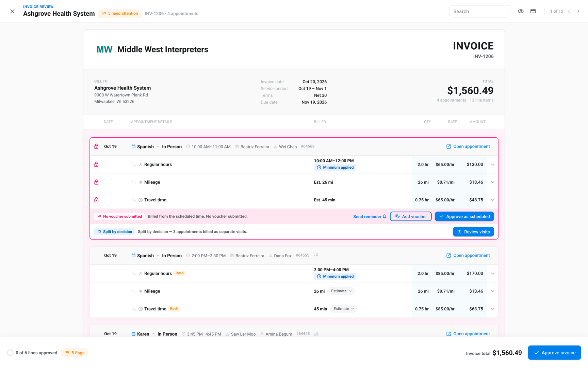Close the invoice review panel
The width and height of the screenshot is (588, 368).
12,11
